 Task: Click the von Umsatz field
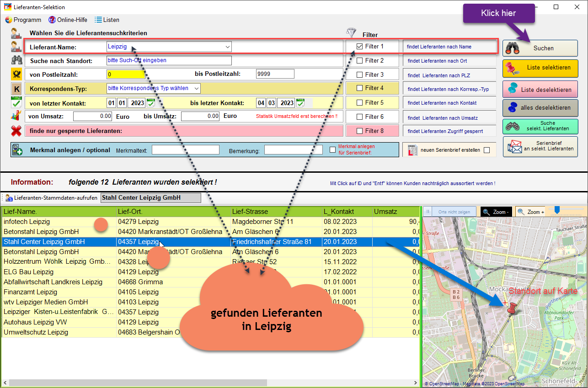coord(93,116)
